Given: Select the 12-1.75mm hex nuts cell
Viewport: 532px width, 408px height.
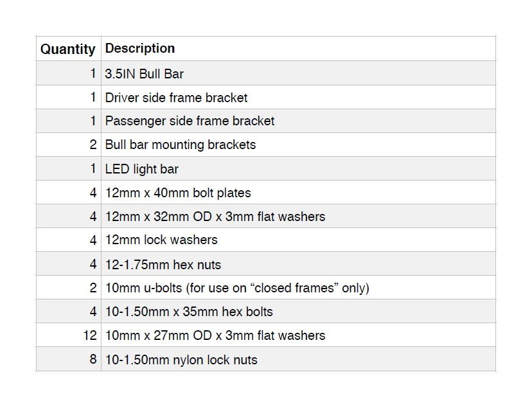Looking at the screenshot, I should pos(163,264).
